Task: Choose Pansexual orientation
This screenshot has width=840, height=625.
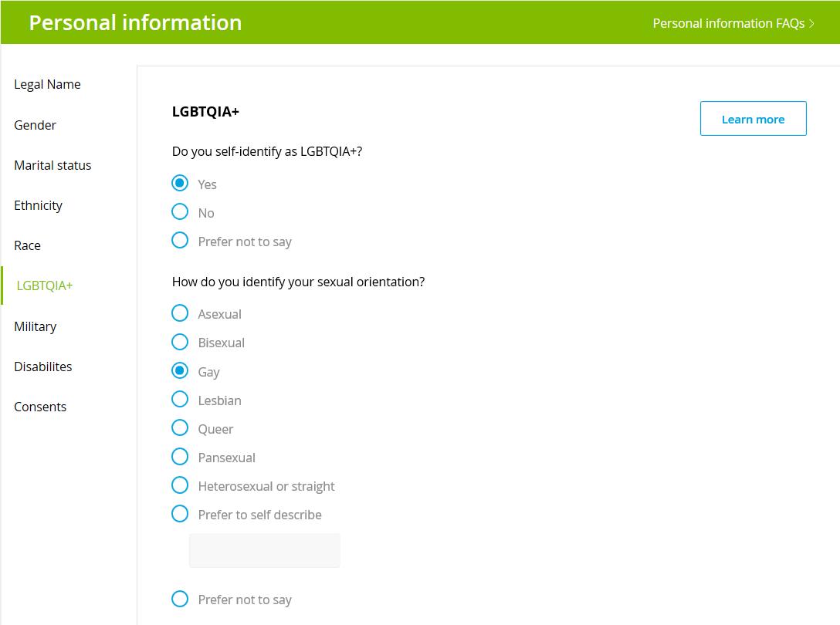Action: [180, 457]
